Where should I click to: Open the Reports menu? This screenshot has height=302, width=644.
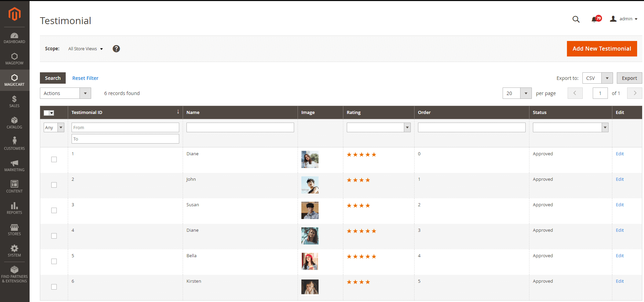[x=14, y=208]
